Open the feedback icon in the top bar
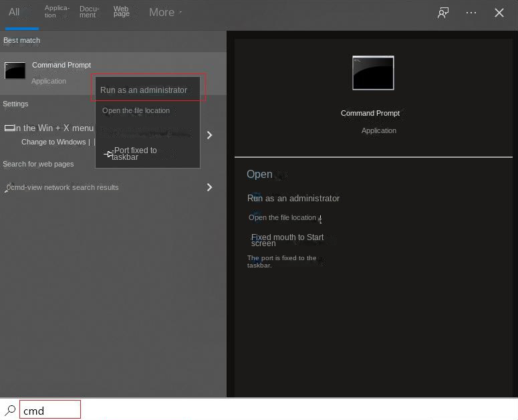The height and width of the screenshot is (420, 518). (443, 13)
